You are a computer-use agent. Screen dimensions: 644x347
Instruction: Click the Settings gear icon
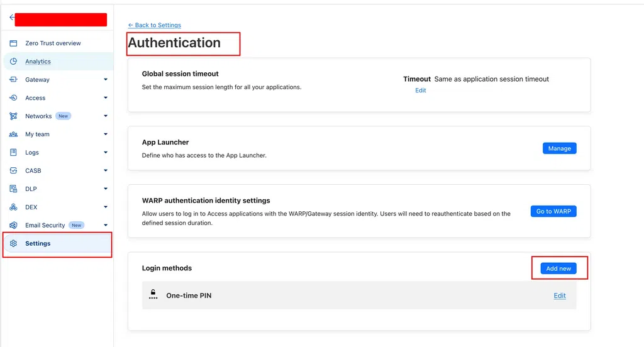(14, 243)
